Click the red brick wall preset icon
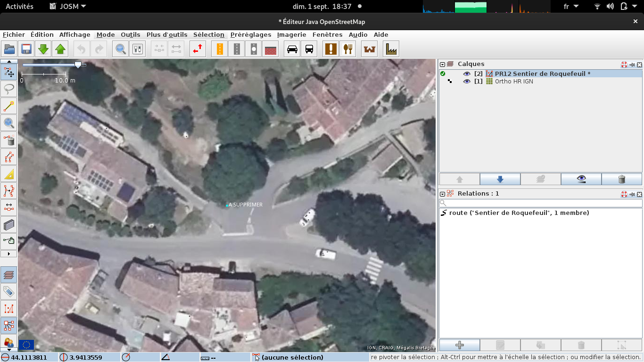Viewport: 644px width, 362px height. click(x=271, y=49)
